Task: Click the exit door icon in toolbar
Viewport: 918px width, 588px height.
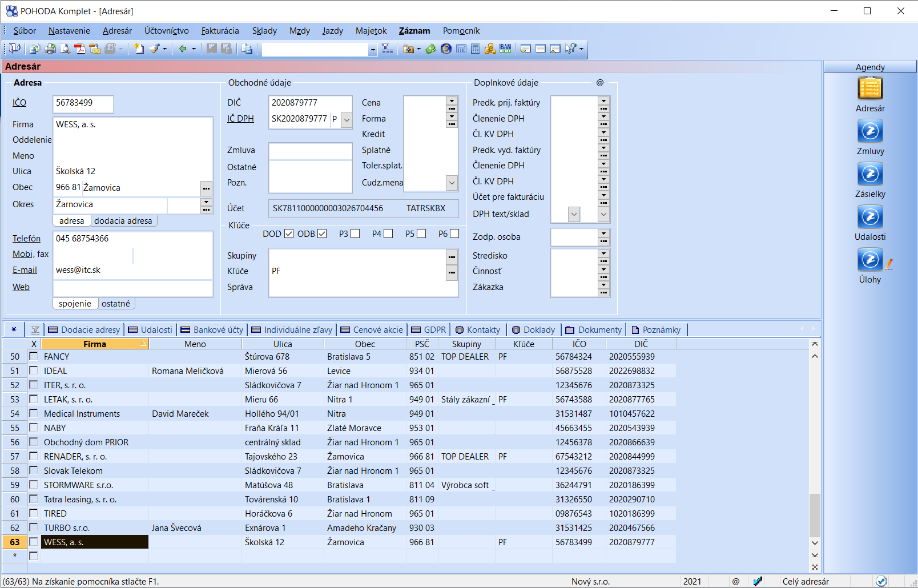Action: pyautogui.click(x=15, y=49)
